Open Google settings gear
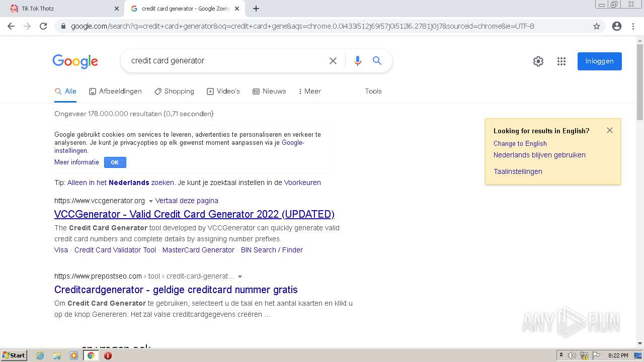The width and height of the screenshot is (644, 362). click(x=538, y=61)
